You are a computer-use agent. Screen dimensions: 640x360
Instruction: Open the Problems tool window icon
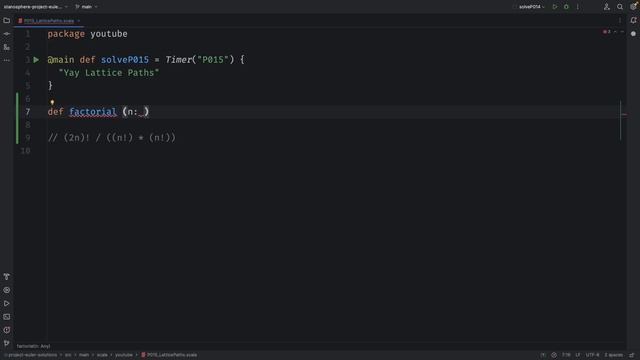click(7, 330)
